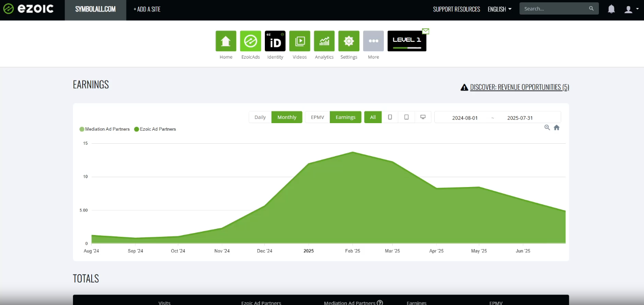
Task: Open the More options icon
Action: (x=374, y=41)
